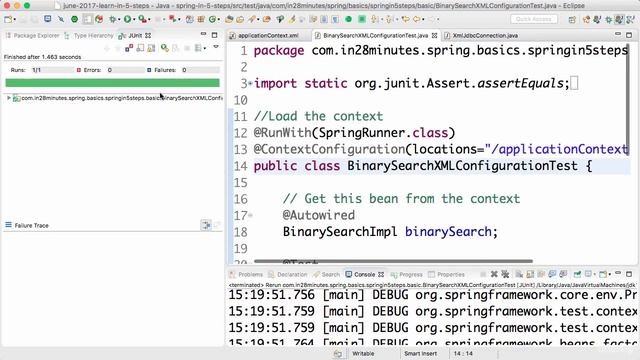Click the Failure Trace panel label
Screen dimensions: 640x360
(31, 225)
